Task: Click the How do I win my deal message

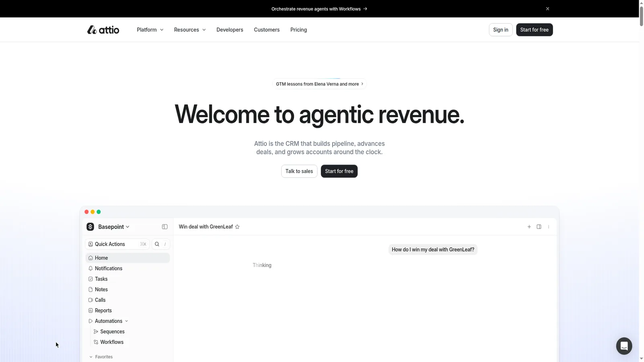Action: (x=433, y=250)
